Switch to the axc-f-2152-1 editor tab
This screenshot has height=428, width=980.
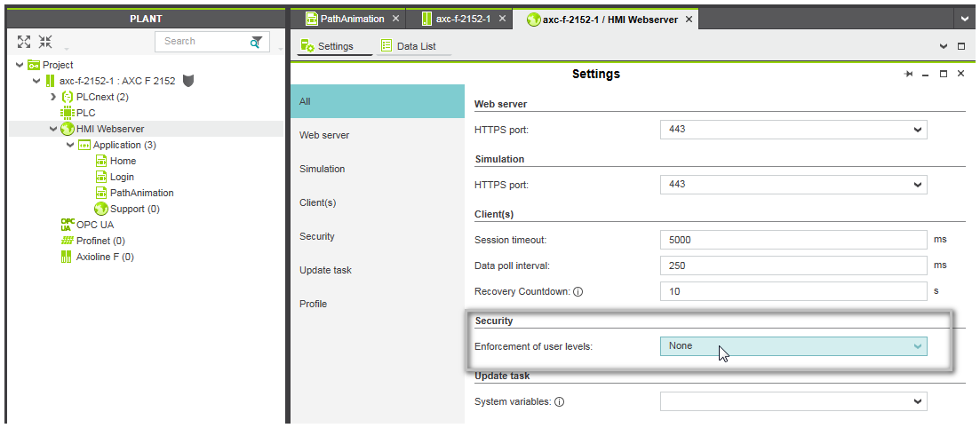[x=462, y=19]
